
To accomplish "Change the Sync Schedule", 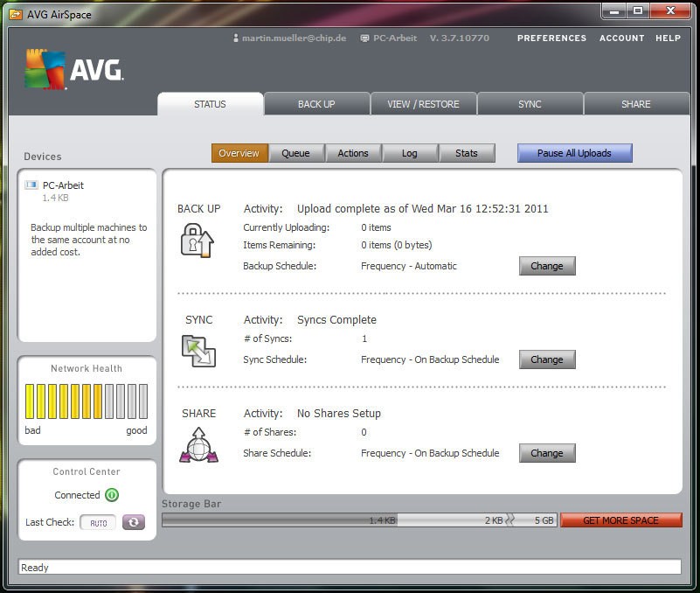I will pos(547,359).
